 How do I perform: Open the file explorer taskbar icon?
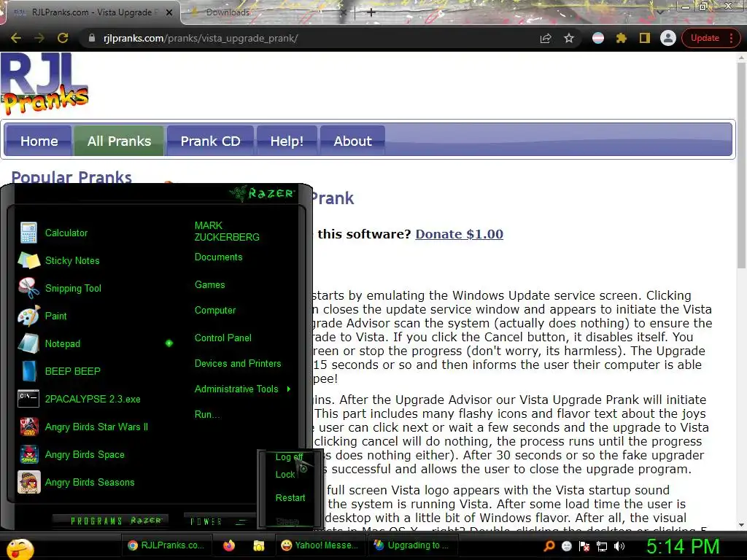tap(259, 545)
